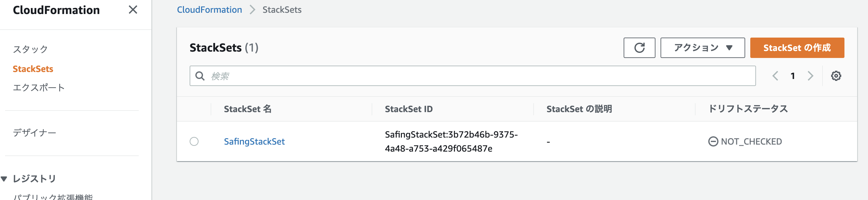Close the CloudFormation side panel
868x200 pixels.
tap(133, 10)
